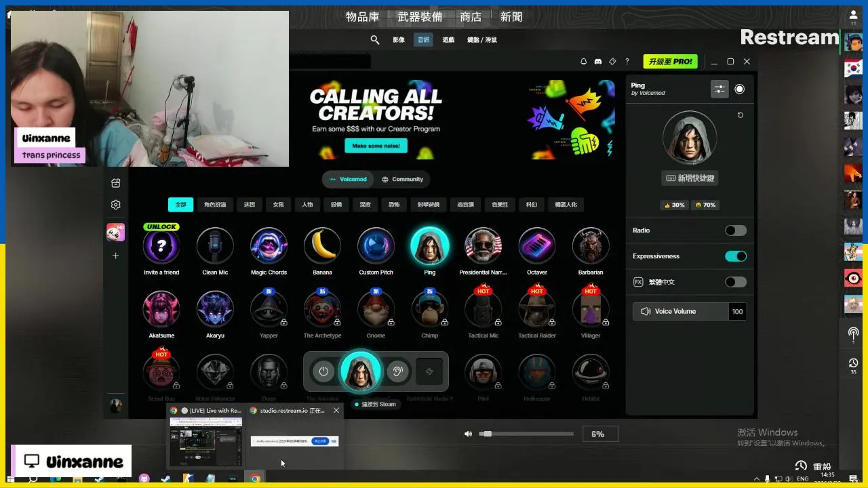
Task: Open the 物品庫 menu item
Action: (x=363, y=17)
